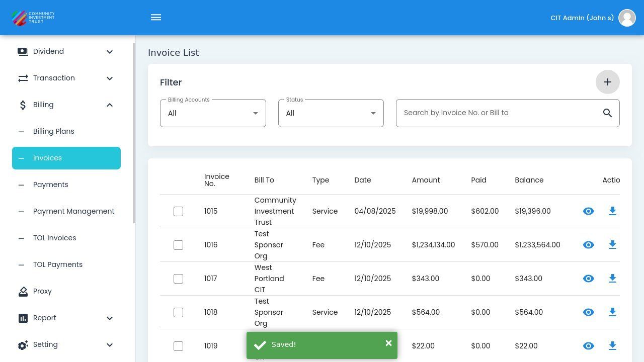The height and width of the screenshot is (362, 644).
Task: Download invoice 1018
Action: coord(612,312)
